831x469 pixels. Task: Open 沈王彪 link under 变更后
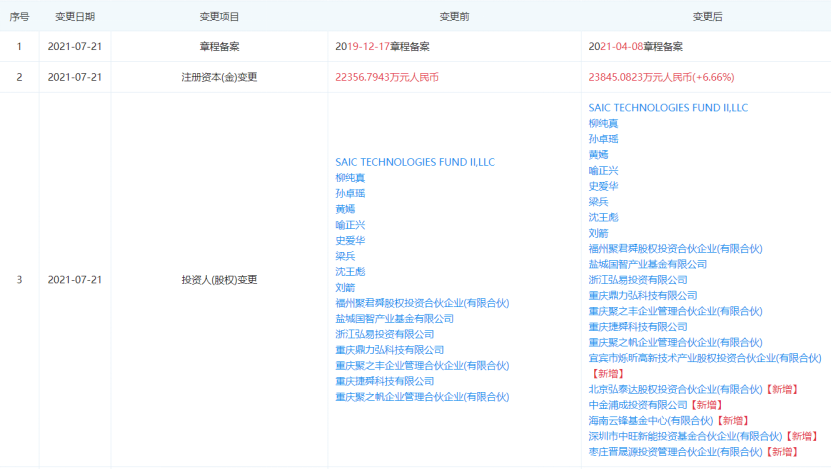(603, 217)
